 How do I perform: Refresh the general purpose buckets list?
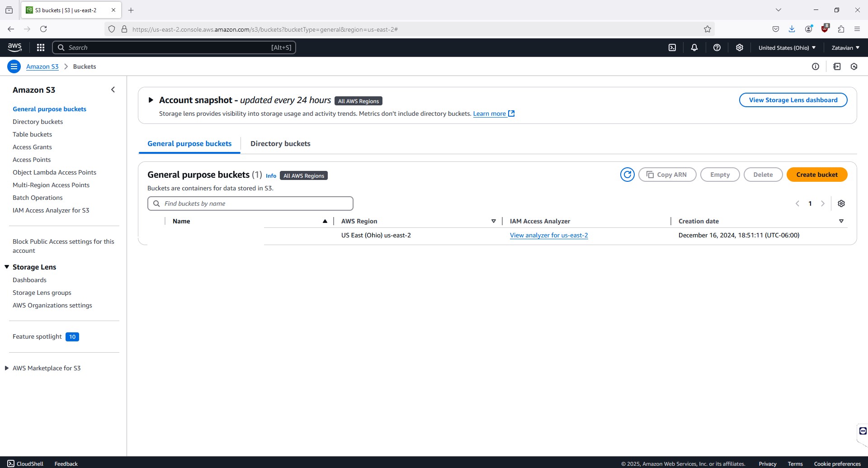click(x=627, y=175)
